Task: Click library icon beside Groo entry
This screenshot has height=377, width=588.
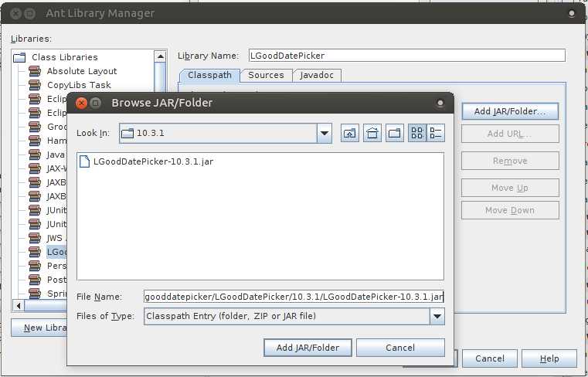Action: 35,127
